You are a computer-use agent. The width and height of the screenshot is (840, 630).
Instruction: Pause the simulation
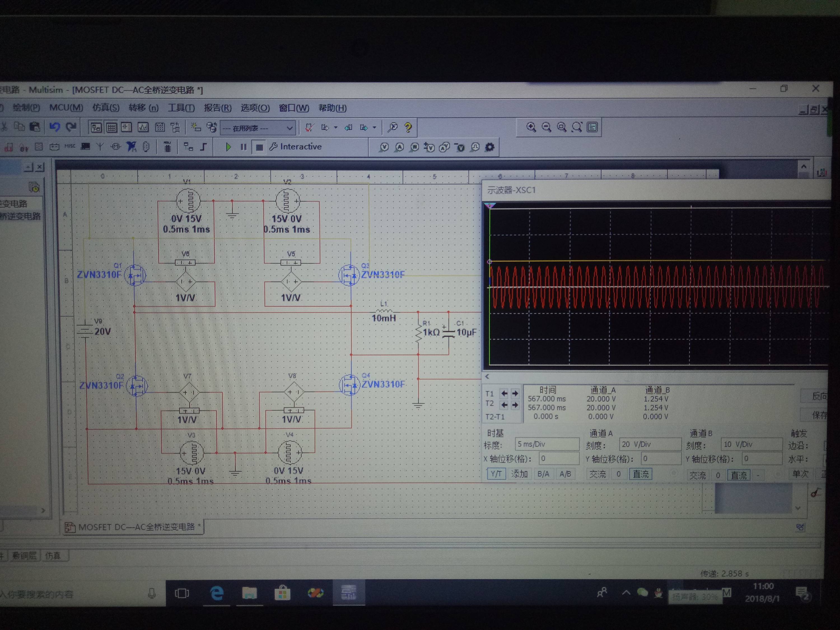point(243,147)
